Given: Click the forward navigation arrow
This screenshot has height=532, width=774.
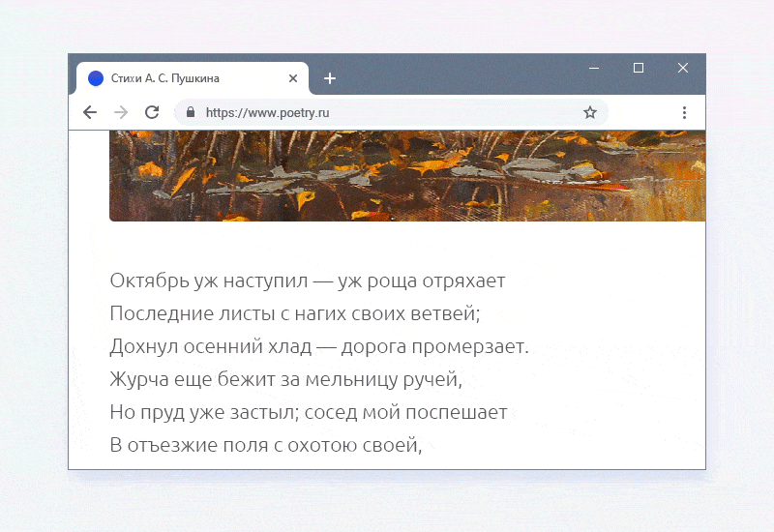Looking at the screenshot, I should 121,112.
